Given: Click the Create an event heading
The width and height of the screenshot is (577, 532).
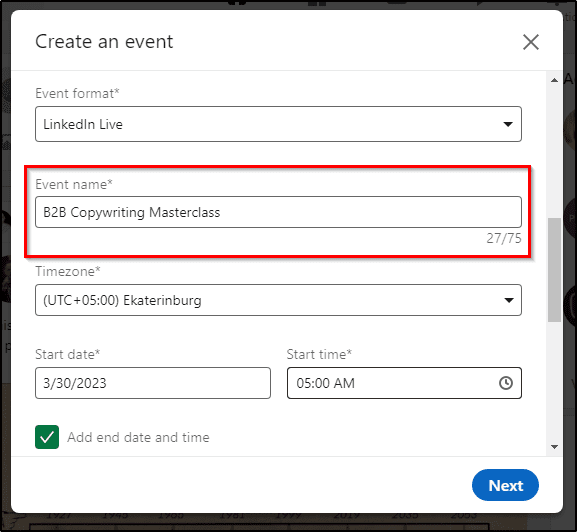Looking at the screenshot, I should [x=104, y=41].
